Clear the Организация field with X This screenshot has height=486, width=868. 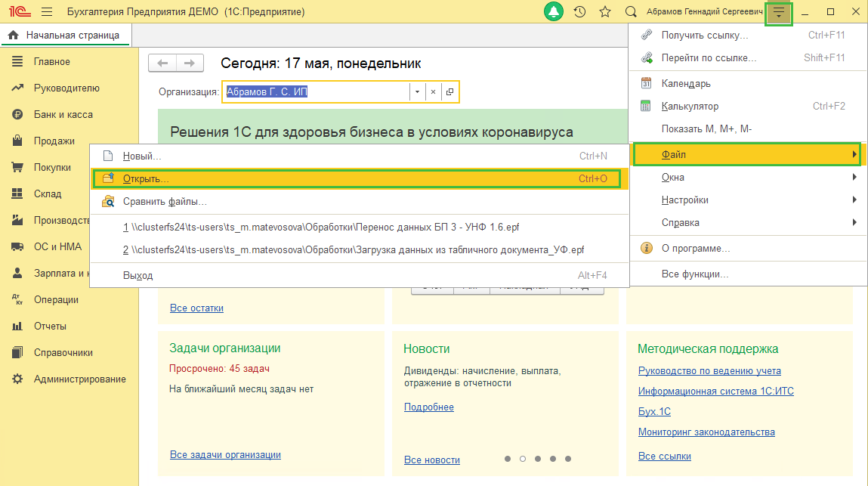point(434,92)
